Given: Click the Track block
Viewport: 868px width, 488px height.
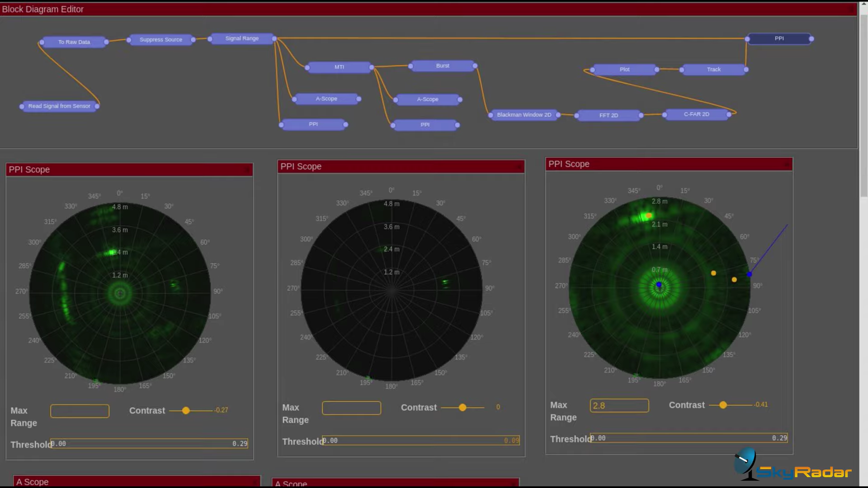Looking at the screenshot, I should pos(713,70).
